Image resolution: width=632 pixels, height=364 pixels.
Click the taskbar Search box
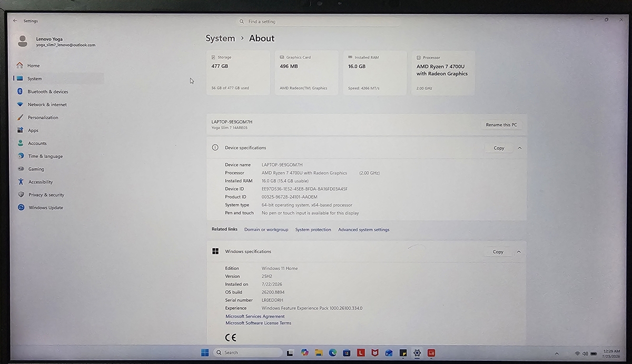[248, 352]
